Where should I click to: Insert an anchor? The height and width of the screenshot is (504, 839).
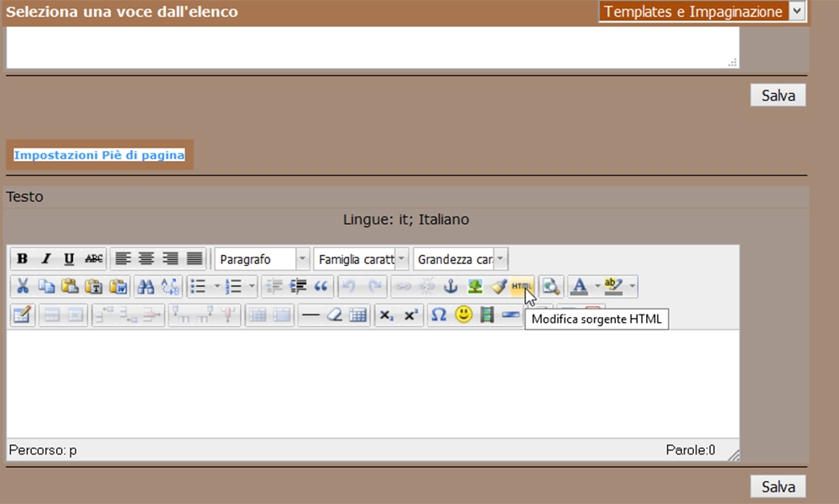click(x=451, y=286)
